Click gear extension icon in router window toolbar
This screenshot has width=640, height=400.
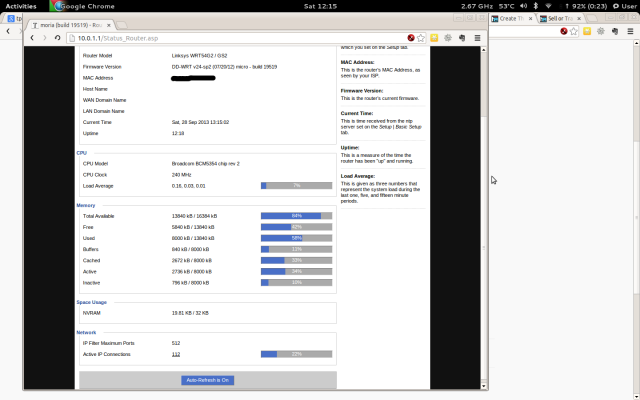(x=448, y=38)
